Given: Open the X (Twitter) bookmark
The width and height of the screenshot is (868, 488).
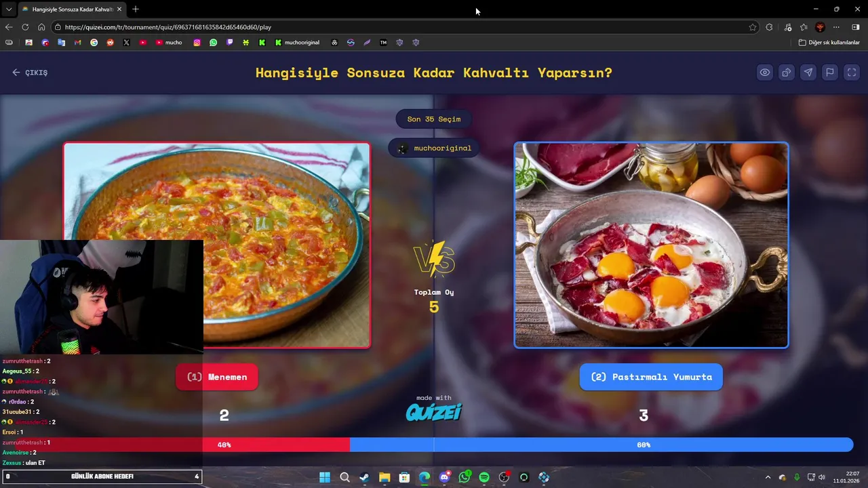Looking at the screenshot, I should coord(126,42).
